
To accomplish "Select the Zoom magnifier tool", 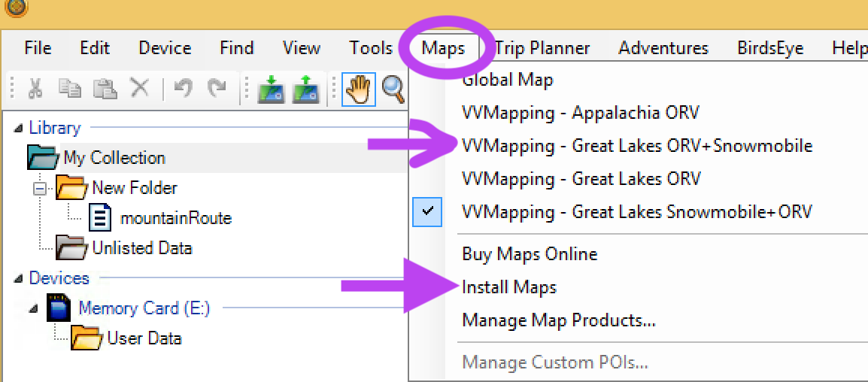I will point(394,89).
